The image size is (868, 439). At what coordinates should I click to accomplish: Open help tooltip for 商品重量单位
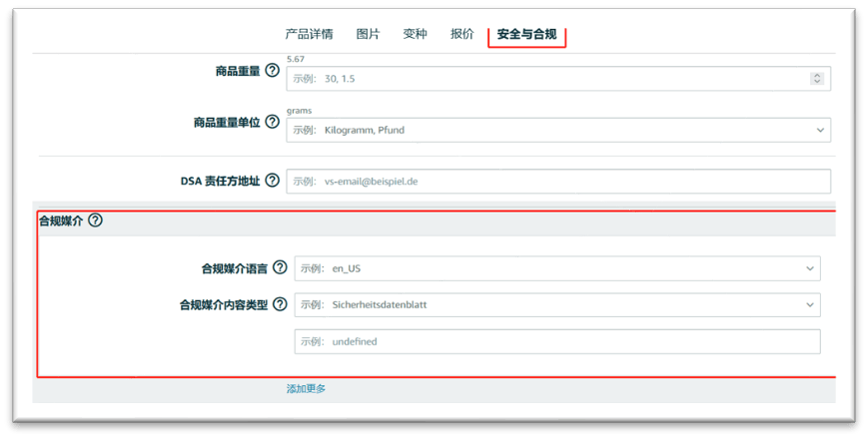click(272, 122)
